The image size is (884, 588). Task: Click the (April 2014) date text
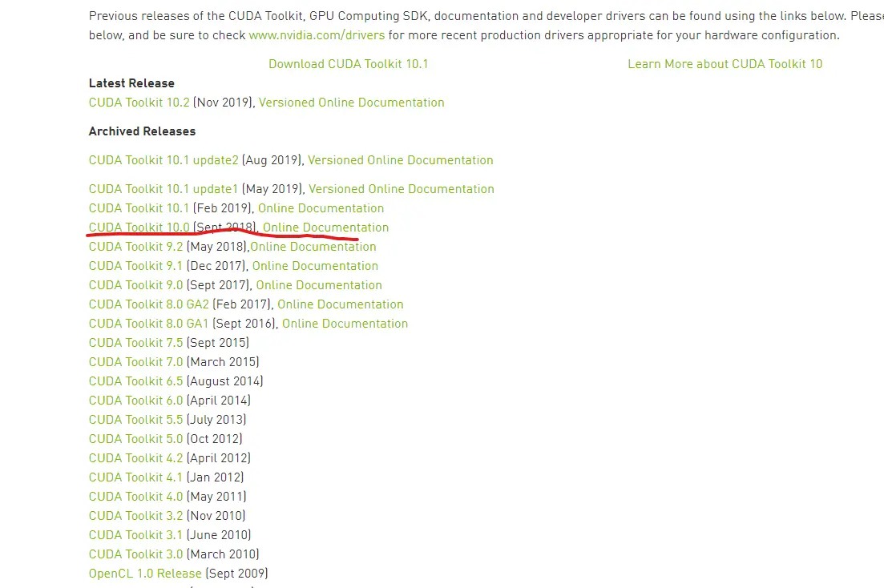tap(219, 400)
